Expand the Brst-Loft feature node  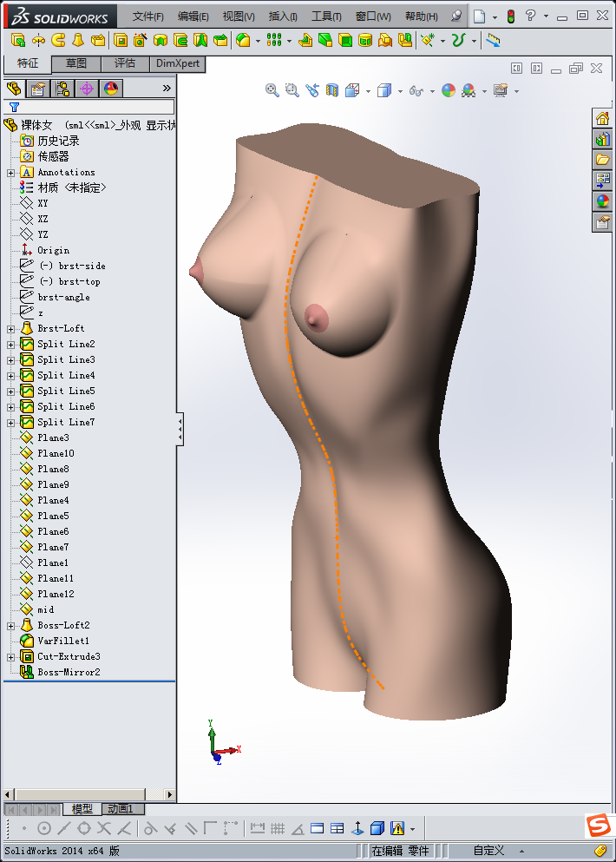coord(10,329)
